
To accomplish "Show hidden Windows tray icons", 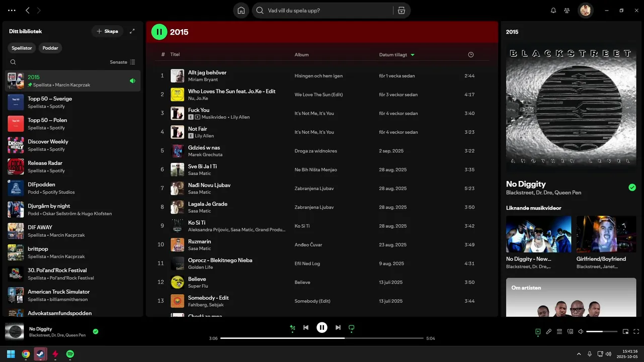I will tap(579, 354).
